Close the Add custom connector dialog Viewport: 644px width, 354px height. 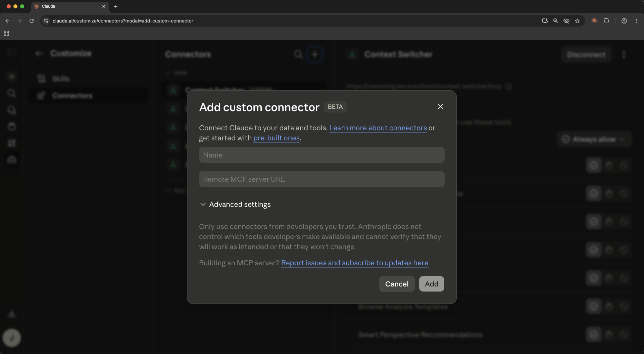(x=441, y=106)
